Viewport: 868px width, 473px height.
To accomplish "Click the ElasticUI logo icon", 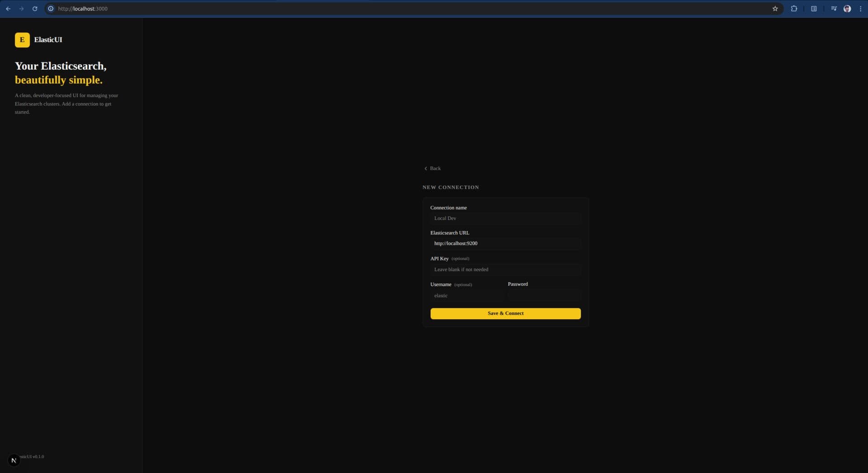I will [x=22, y=40].
